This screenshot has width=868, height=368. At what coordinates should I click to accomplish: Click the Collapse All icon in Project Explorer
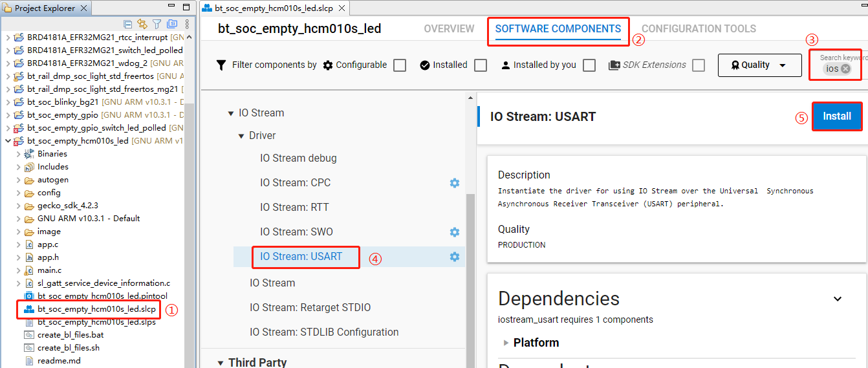coord(128,25)
